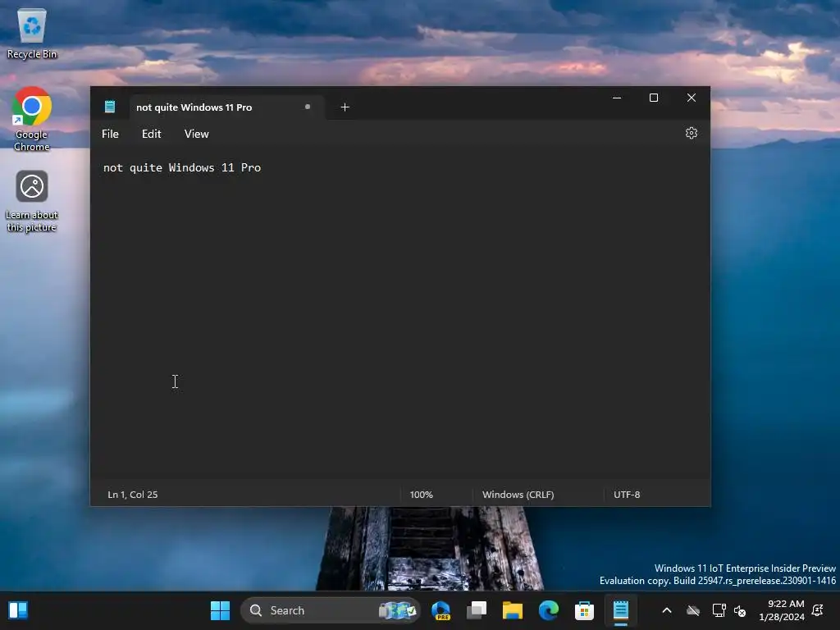Image resolution: width=840 pixels, height=630 pixels.
Task: Minimize the Notepad window
Action: [x=617, y=98]
